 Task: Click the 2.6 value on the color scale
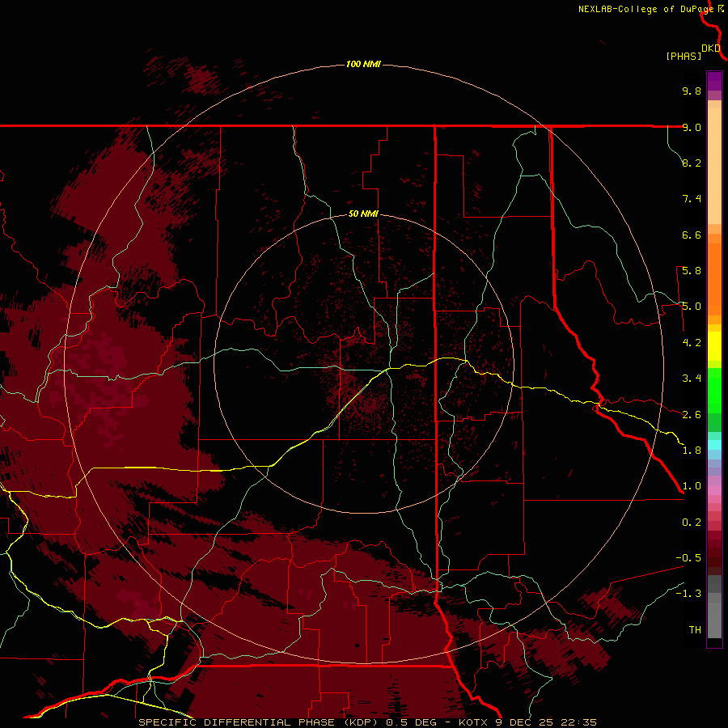point(692,415)
